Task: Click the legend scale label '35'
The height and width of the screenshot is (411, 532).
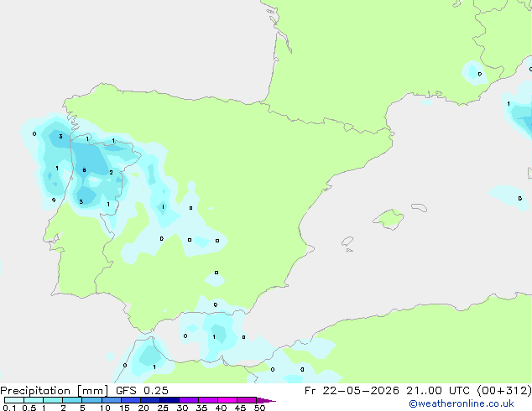Action: tap(201, 408)
